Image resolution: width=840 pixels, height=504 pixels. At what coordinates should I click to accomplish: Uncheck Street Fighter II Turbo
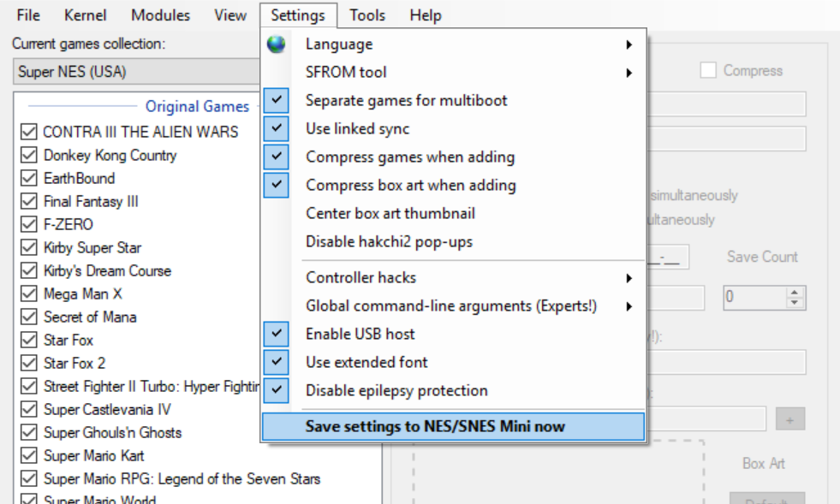(x=29, y=386)
